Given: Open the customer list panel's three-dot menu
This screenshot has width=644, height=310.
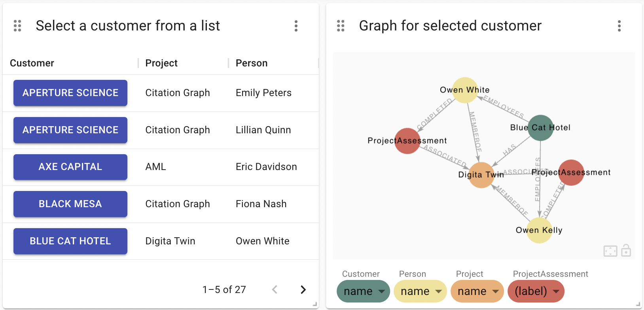Looking at the screenshot, I should click(x=296, y=26).
